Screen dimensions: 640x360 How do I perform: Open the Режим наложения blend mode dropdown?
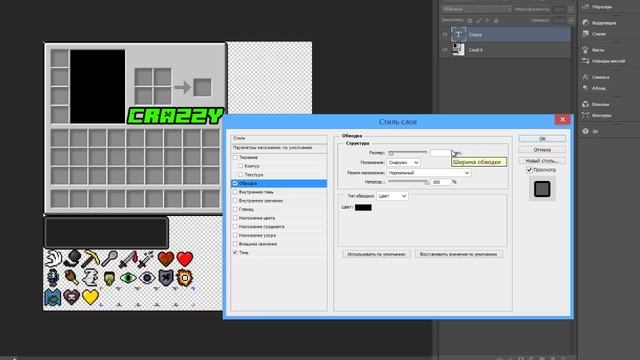(429, 173)
